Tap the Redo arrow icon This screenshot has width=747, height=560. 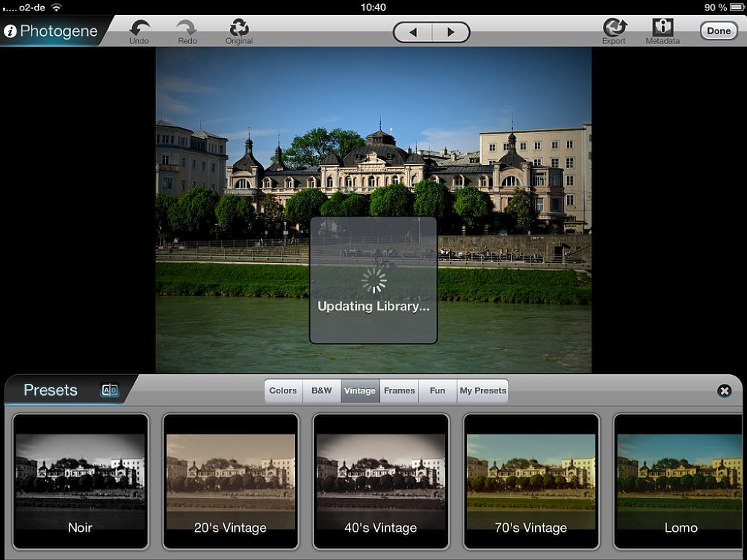pos(187,28)
